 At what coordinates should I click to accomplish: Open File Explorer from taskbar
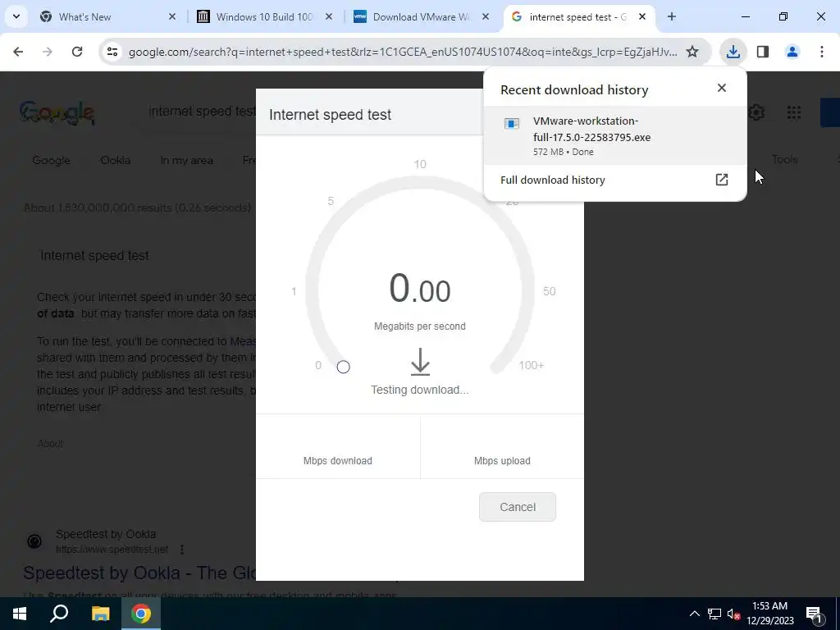(100, 614)
